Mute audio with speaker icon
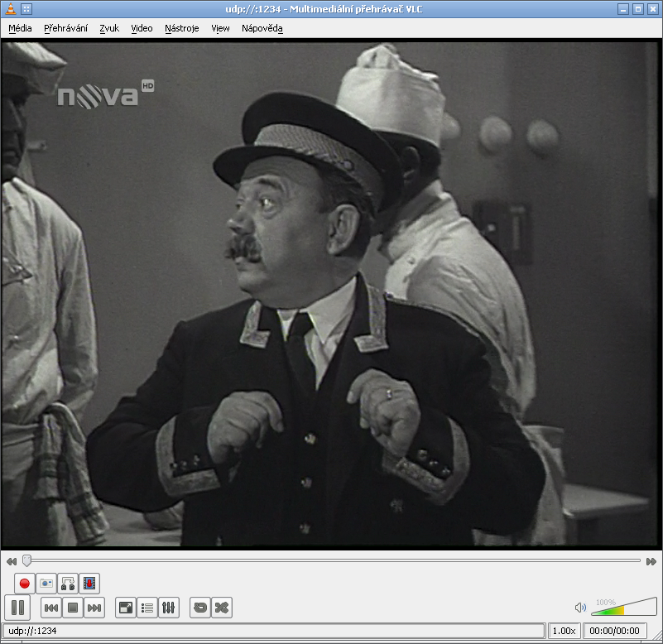This screenshot has height=644, width=663. pyautogui.click(x=580, y=608)
